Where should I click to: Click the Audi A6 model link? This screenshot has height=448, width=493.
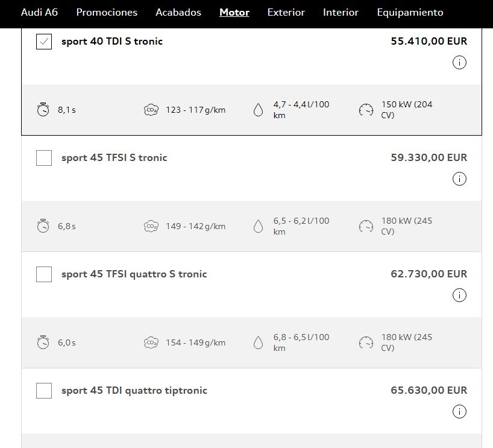point(39,12)
